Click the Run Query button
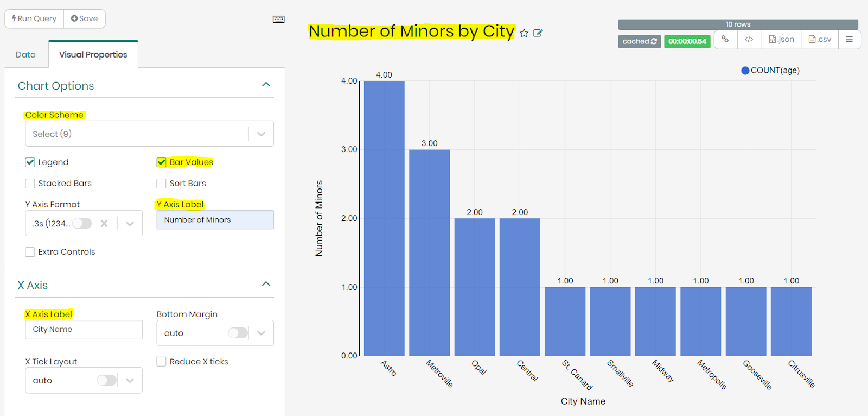Viewport: 868px width, 416px height. [34, 18]
